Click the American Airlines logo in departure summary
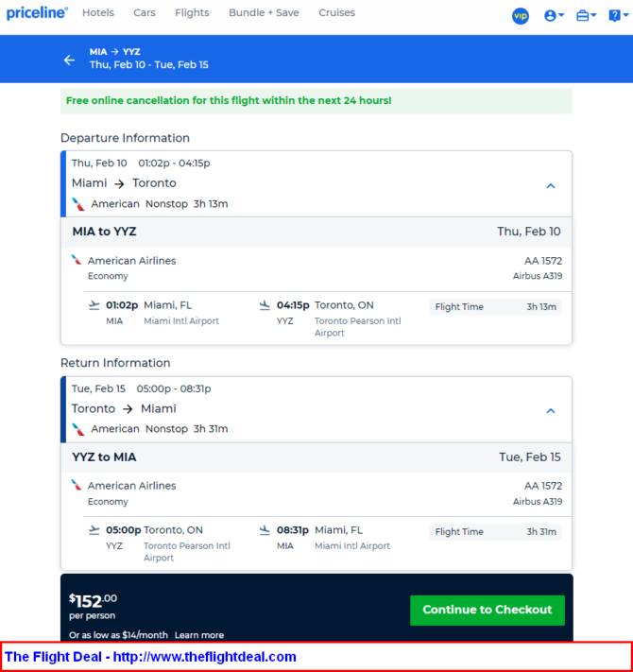Viewport: 633px width, 672px height. coord(78,204)
